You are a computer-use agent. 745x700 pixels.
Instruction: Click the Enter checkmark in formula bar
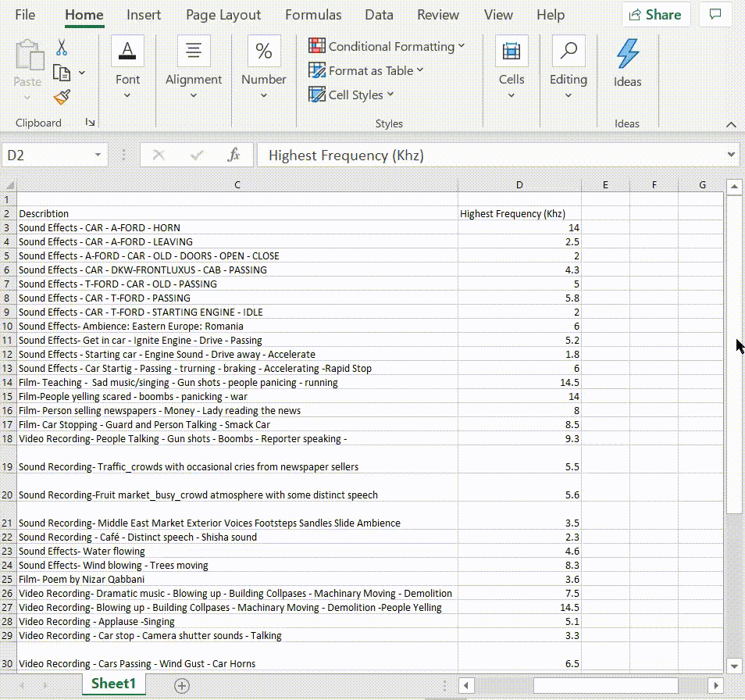197,155
